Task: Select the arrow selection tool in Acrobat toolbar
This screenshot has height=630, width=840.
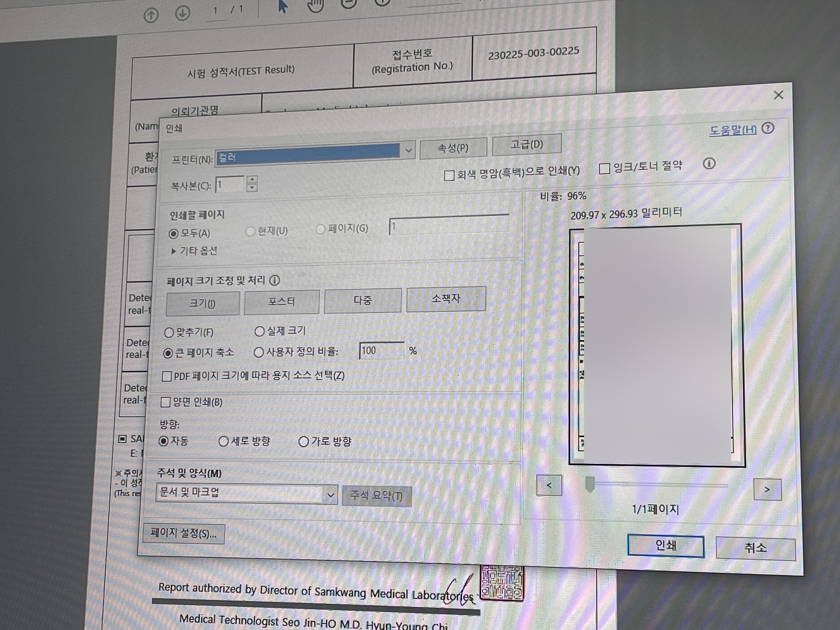Action: pos(283,6)
